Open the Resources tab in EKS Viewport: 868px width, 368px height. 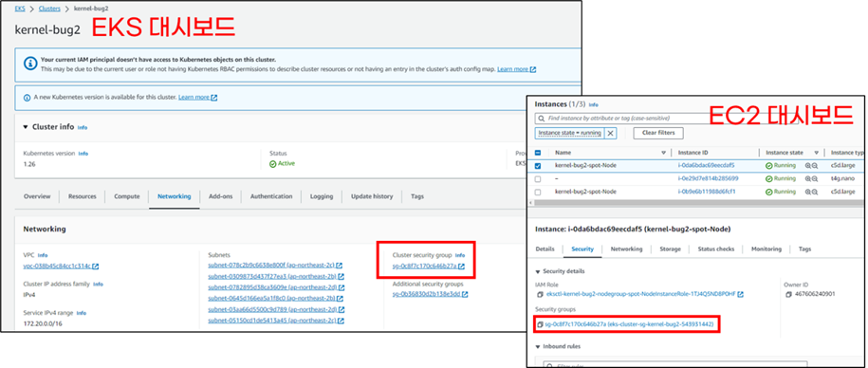point(82,196)
